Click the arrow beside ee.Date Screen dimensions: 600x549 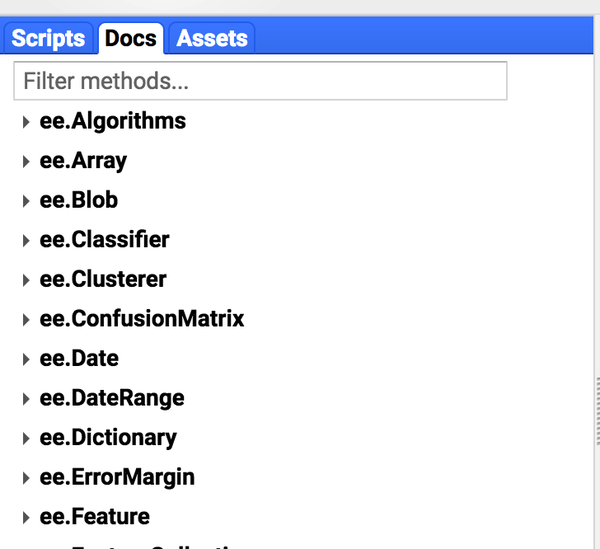26,359
